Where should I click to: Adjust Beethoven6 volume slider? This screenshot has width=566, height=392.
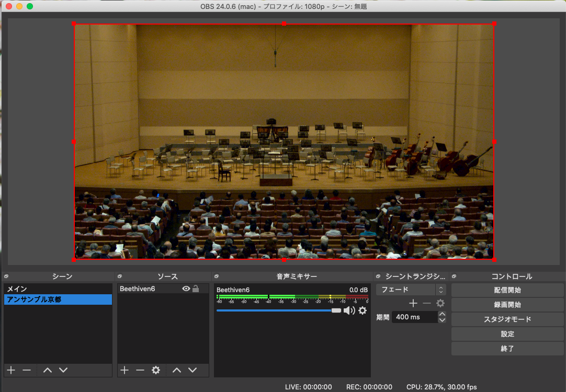point(279,310)
